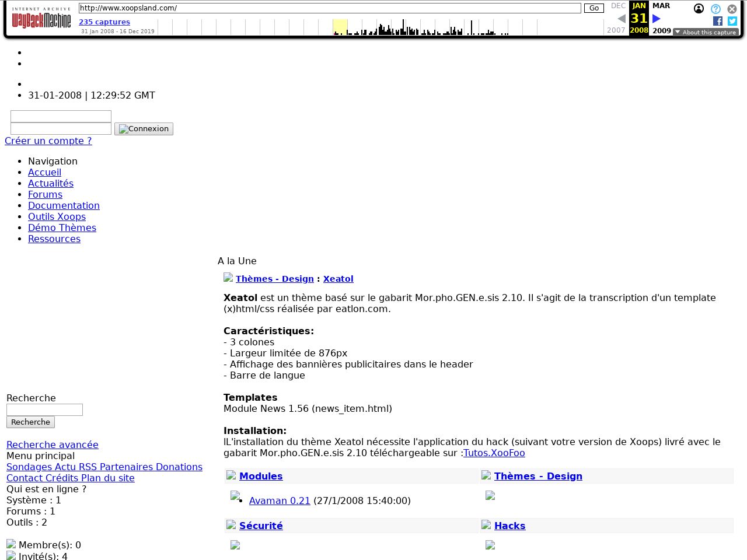
Task: Click the Go button next to URL
Action: (x=594, y=8)
